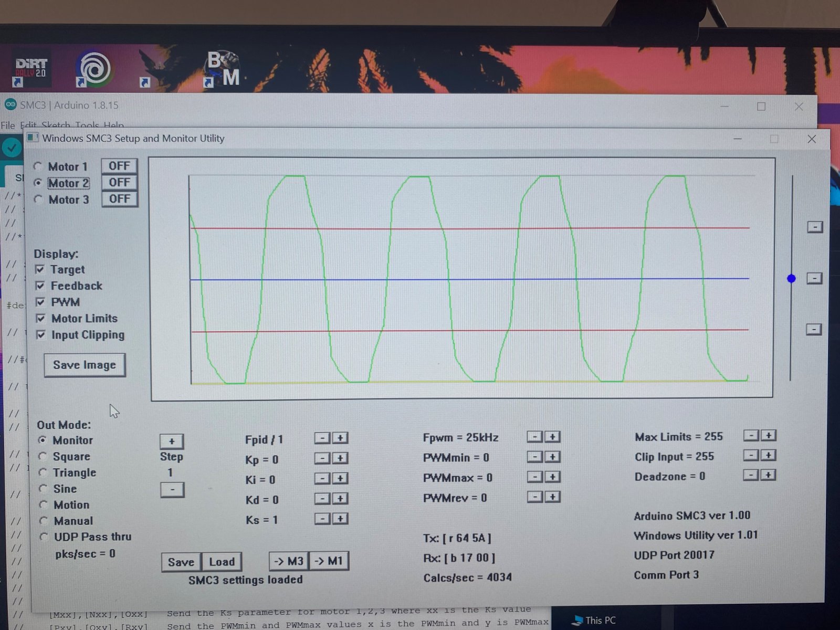Toggle the OFF button for Motor 1

pos(119,166)
